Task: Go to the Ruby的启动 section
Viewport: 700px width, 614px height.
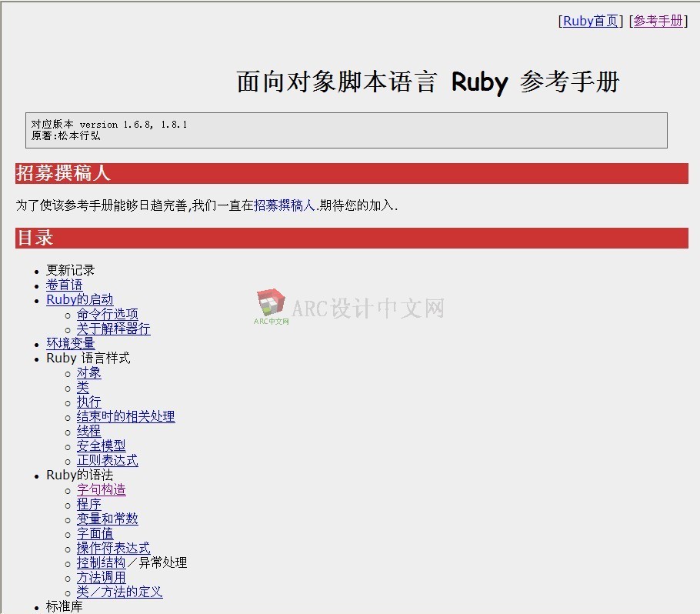Action: [79, 300]
